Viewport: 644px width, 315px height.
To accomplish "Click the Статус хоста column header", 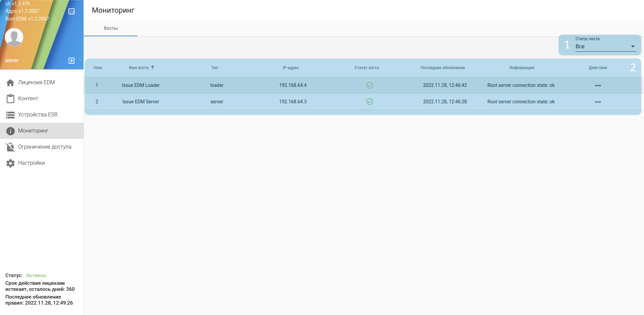I will click(367, 68).
